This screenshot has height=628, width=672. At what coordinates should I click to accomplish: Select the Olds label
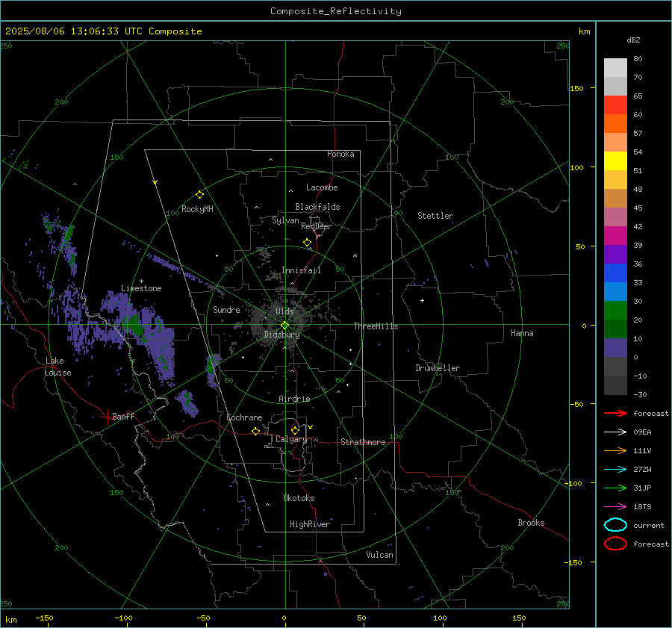[284, 311]
